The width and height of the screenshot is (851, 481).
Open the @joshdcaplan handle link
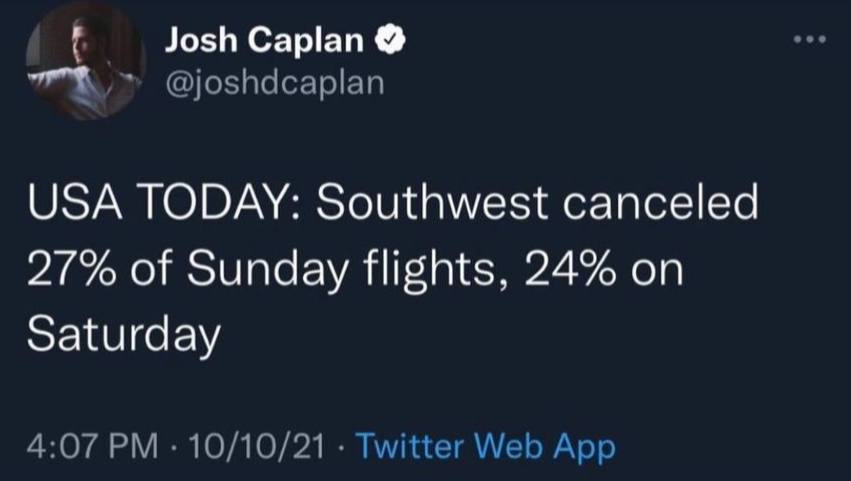275,83
